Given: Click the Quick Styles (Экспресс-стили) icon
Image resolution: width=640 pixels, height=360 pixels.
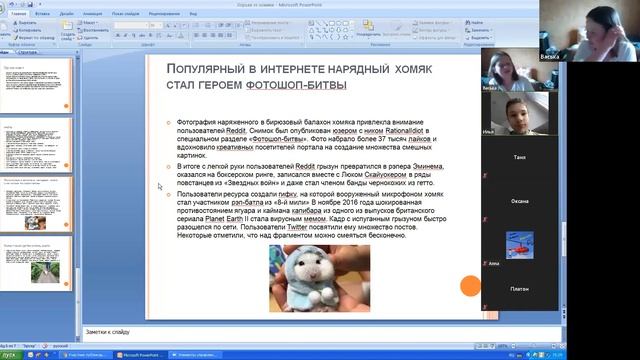Looking at the screenshot, I should coord(397,29).
